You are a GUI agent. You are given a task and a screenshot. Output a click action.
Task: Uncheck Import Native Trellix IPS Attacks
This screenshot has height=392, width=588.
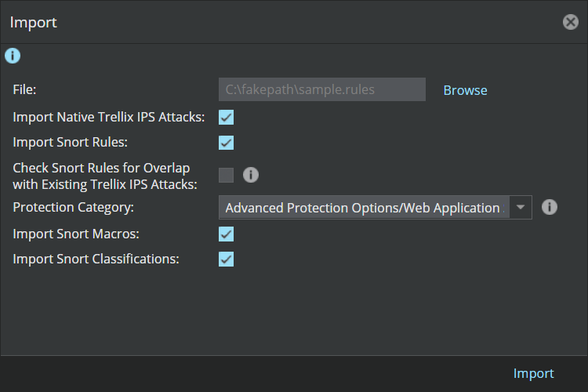click(226, 117)
